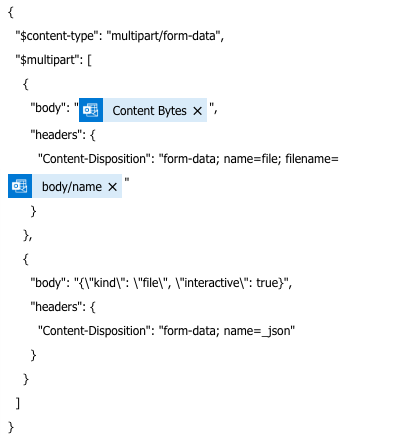This screenshot has height=438, width=403.
Task: Remove the Content Bytes dynamic token
Action: click(198, 111)
